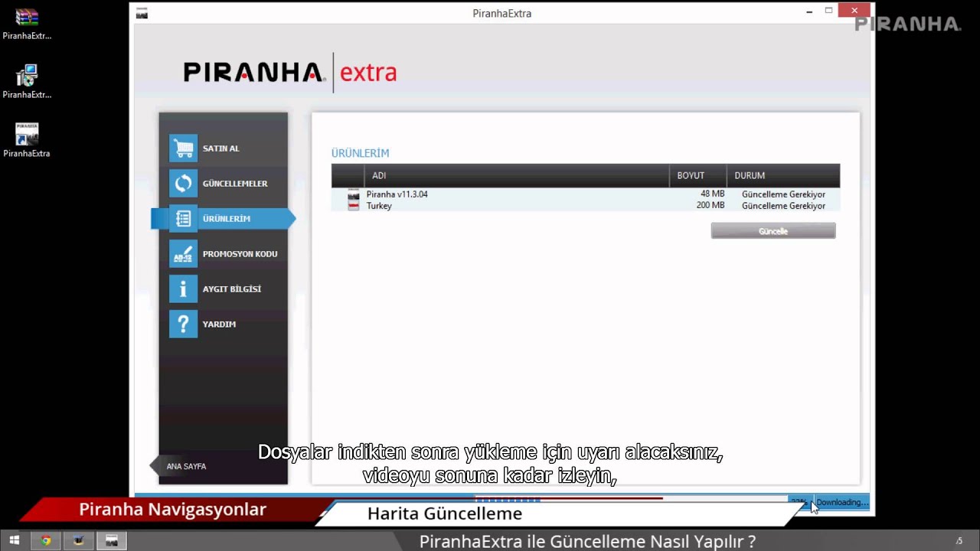This screenshot has width=980, height=551.
Task: Click the Downloading... status text
Action: click(x=841, y=503)
